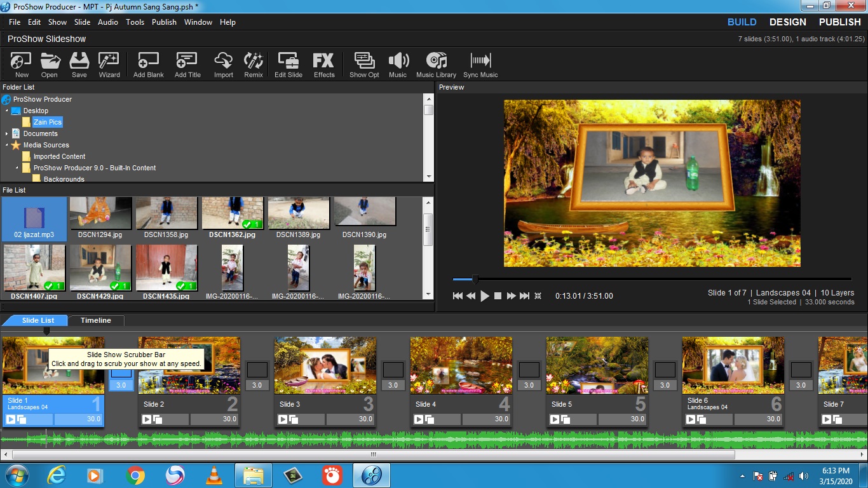The width and height of the screenshot is (868, 488).
Task: Select the 02 Ijazat.mp3 file
Action: (x=34, y=219)
